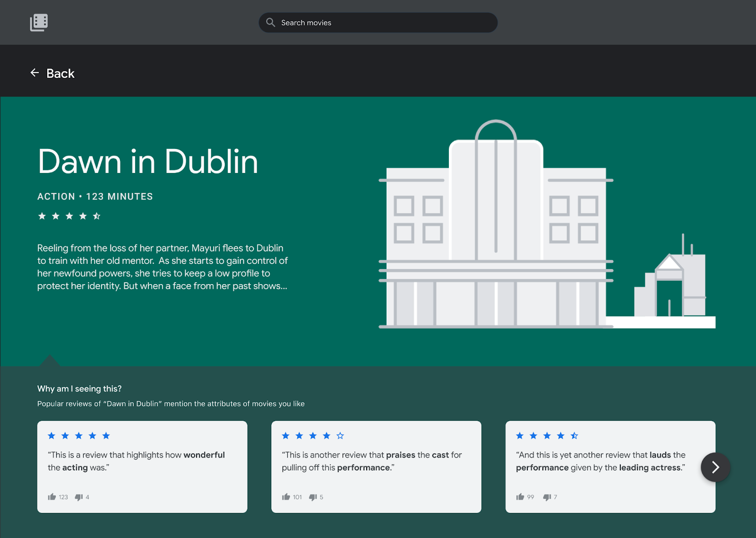Click the Dawn in Dublin title
The width and height of the screenshot is (756, 538).
click(148, 162)
